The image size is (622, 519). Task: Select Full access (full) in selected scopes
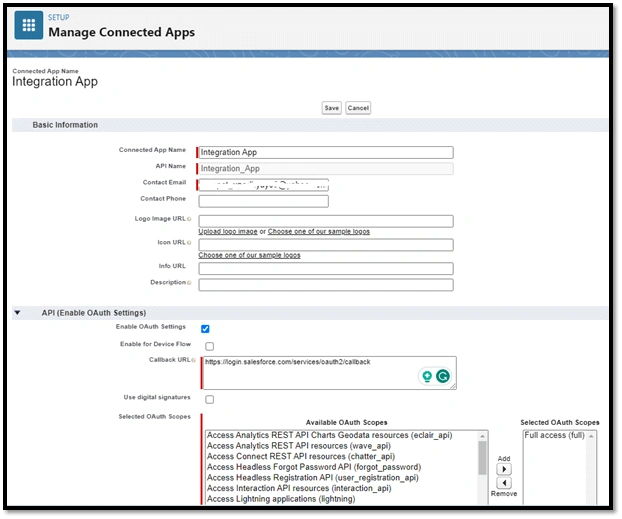pos(555,435)
